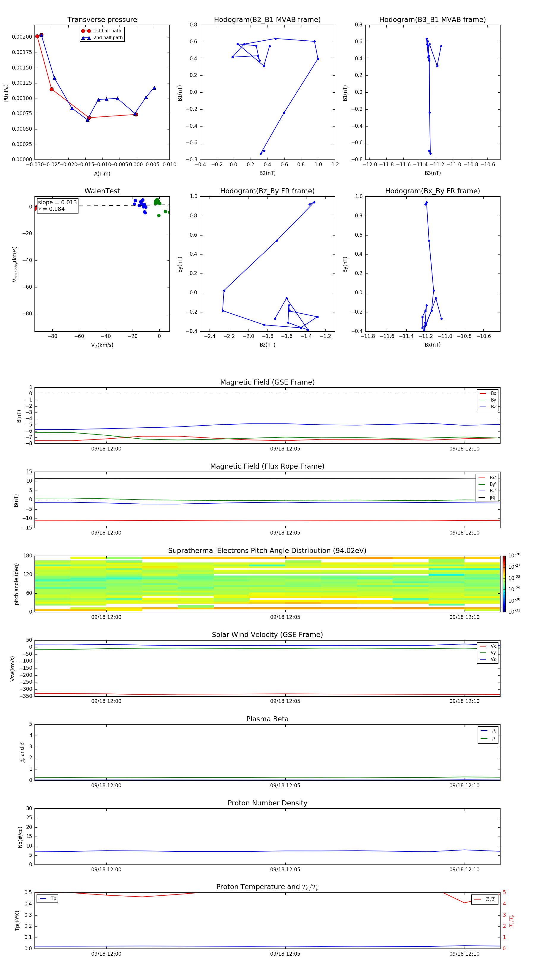Image resolution: width=535 pixels, height=980 pixels.
Task: Click the 10^-31 colorbar label
Action: pos(514,611)
